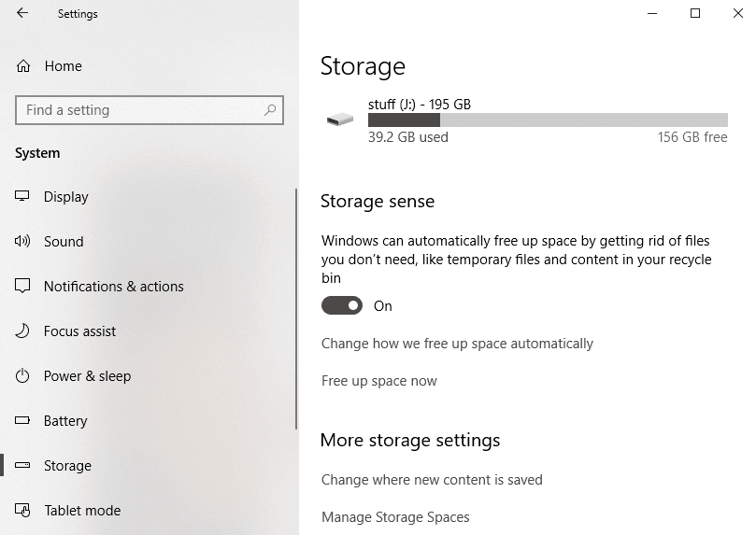
Task: Open Change how we free up space automatically
Action: (x=457, y=344)
